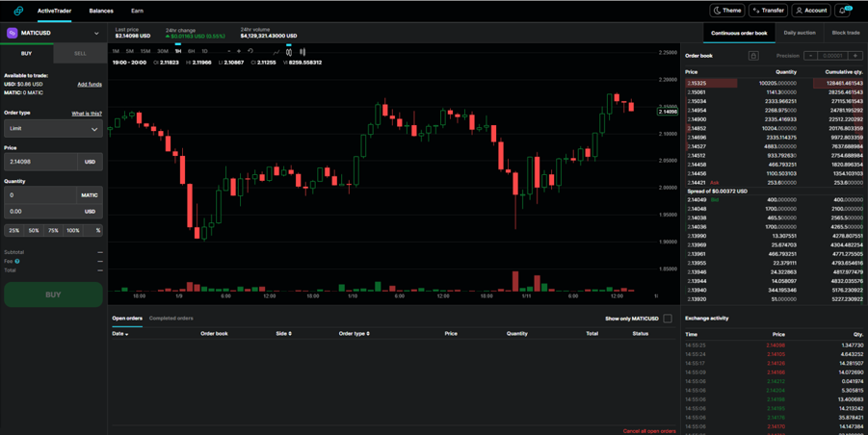
Task: Click the Gemini logo icon
Action: point(18,11)
